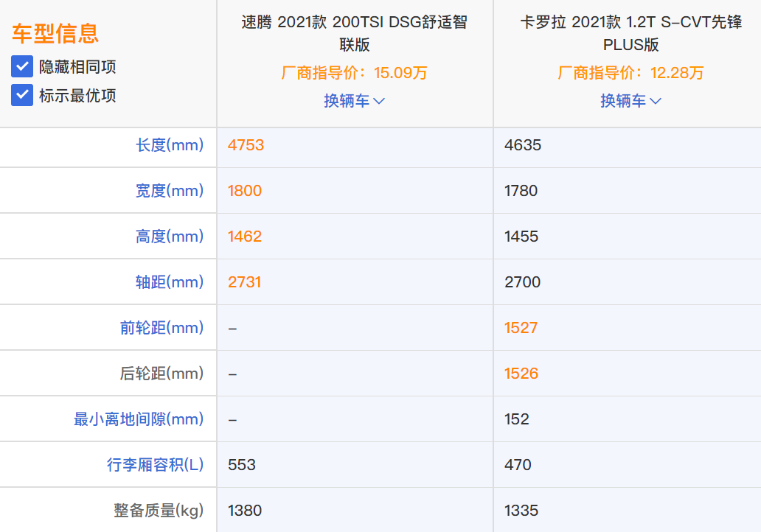Screen dimensions: 761x532
Task: Click the width value 1800
Action: click(x=245, y=191)
